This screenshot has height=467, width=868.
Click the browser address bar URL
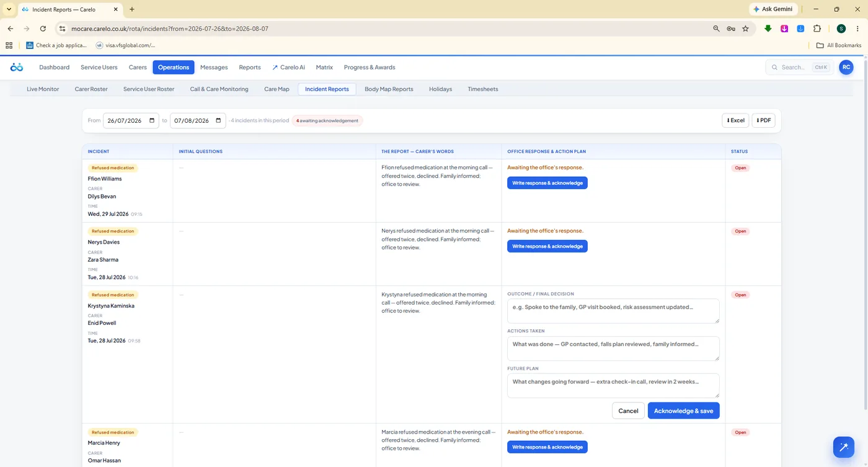[170, 29]
